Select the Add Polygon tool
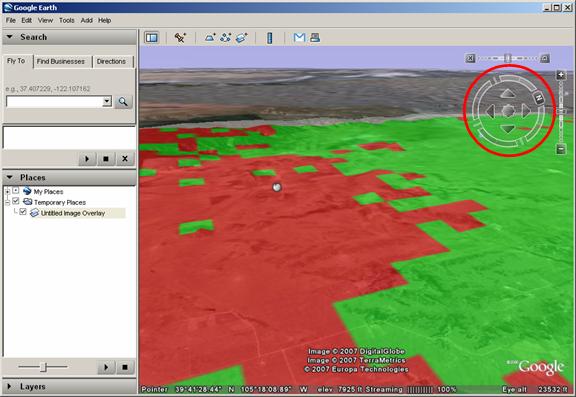This screenshot has width=576, height=397. click(x=210, y=37)
